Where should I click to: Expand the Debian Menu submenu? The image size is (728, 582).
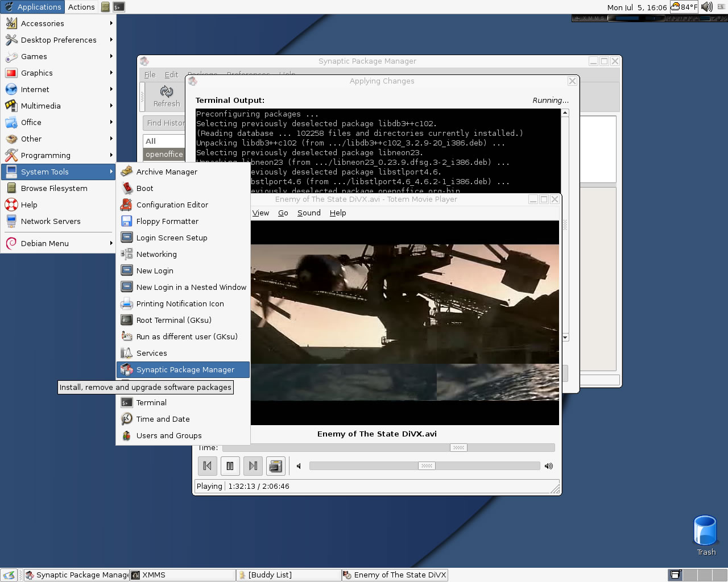point(58,243)
